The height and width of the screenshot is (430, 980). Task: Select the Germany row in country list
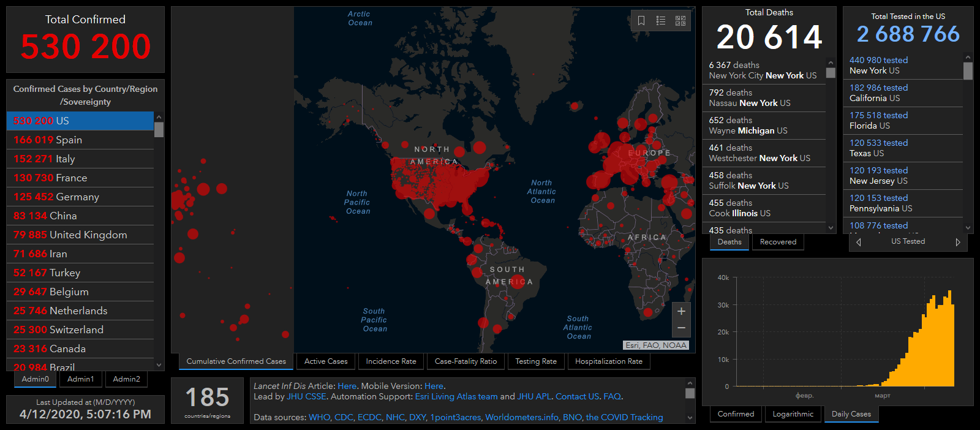click(x=80, y=197)
